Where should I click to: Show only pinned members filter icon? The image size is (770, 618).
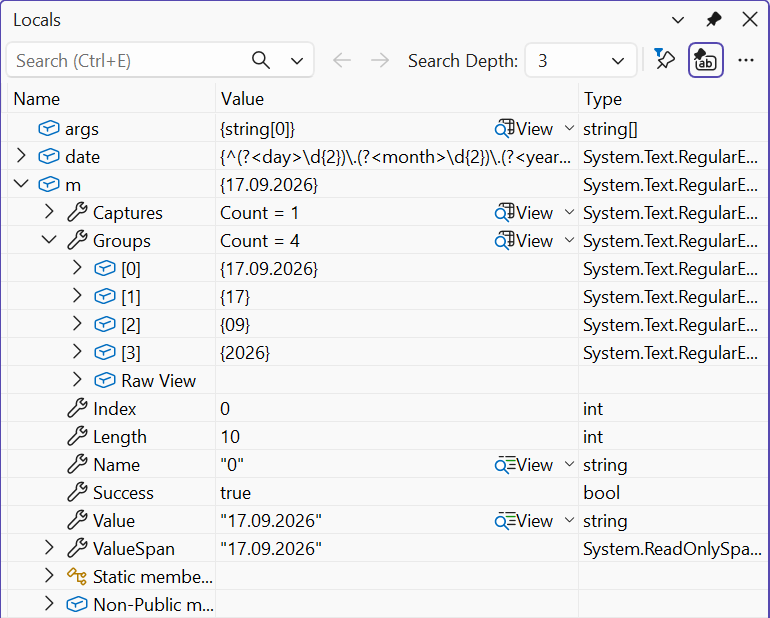tap(665, 59)
